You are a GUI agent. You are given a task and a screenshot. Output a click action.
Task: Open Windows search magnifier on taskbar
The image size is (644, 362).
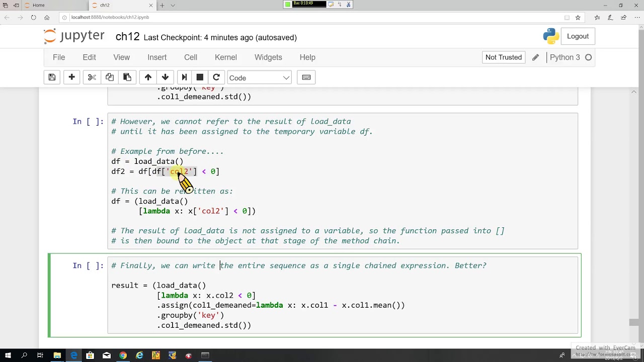[24, 355]
